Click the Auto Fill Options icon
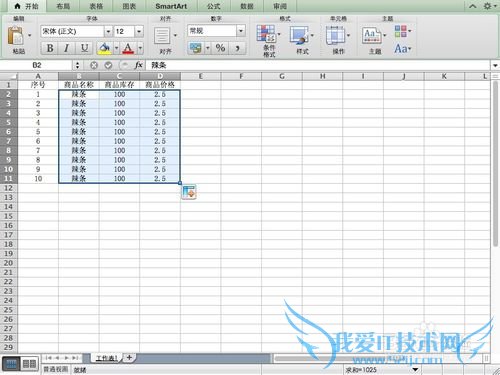 click(x=189, y=192)
